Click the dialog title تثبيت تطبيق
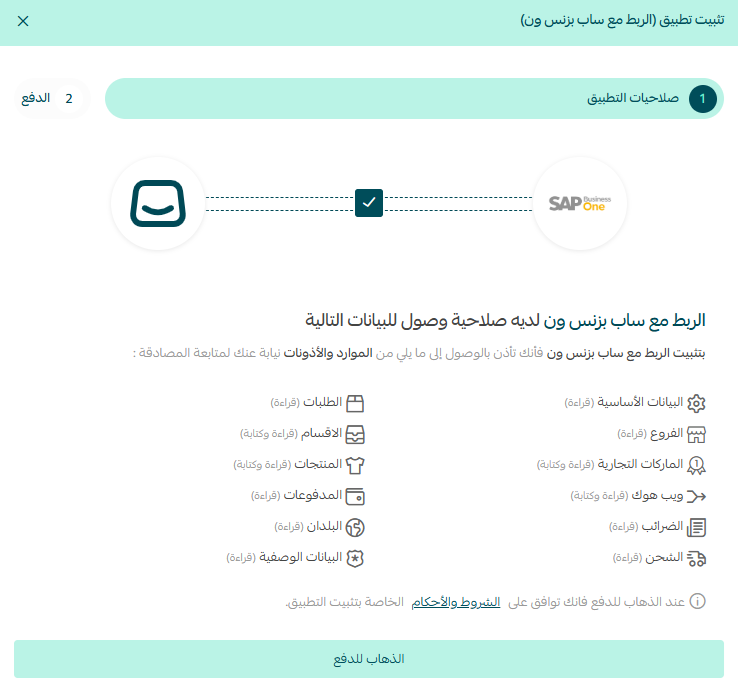 coord(622,20)
